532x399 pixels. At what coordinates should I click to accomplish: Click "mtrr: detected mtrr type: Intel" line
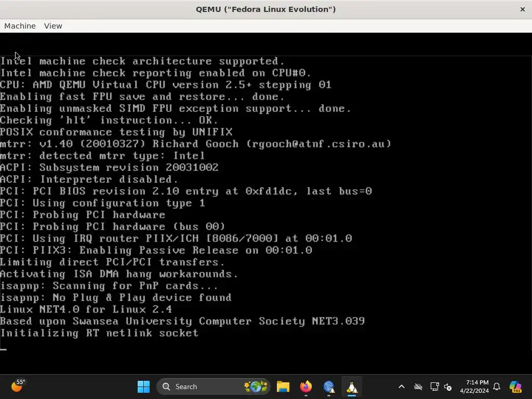pos(102,156)
